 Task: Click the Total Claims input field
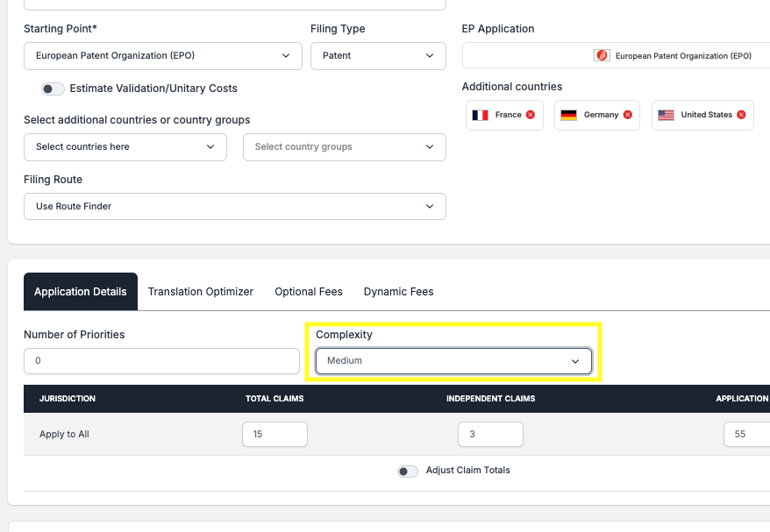click(274, 435)
